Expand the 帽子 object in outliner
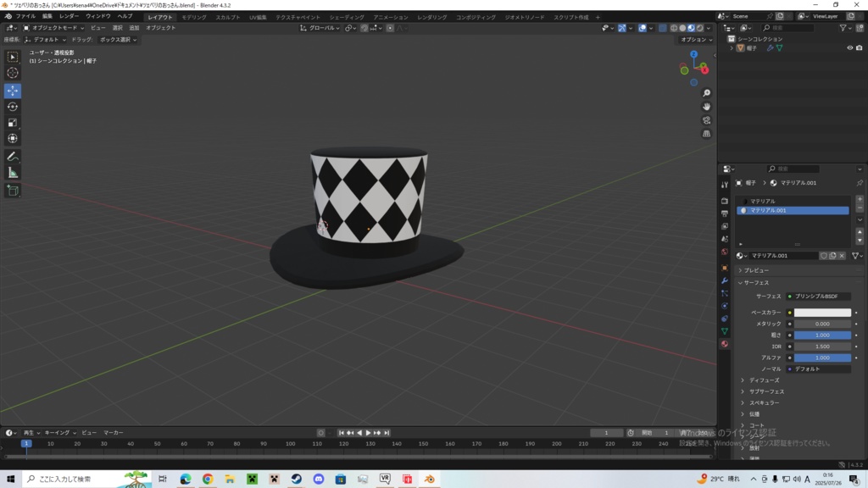 [x=732, y=48]
